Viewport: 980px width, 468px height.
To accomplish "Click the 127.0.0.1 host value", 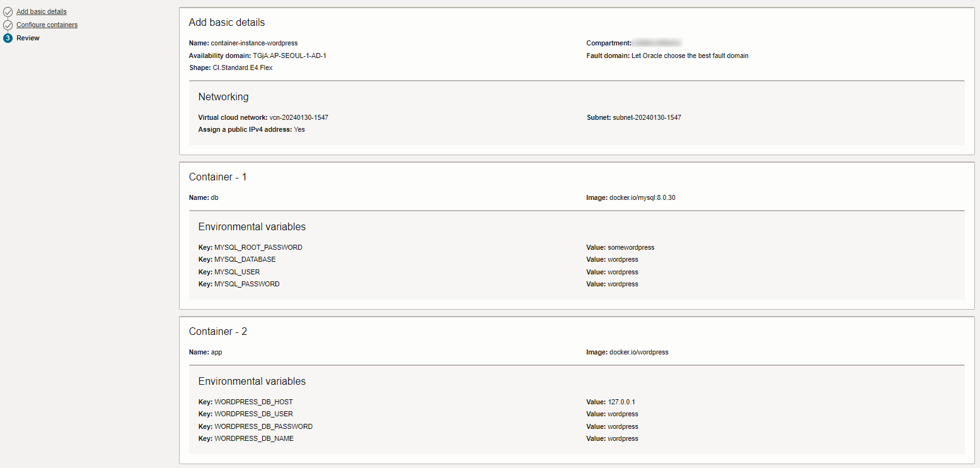I will [617, 402].
